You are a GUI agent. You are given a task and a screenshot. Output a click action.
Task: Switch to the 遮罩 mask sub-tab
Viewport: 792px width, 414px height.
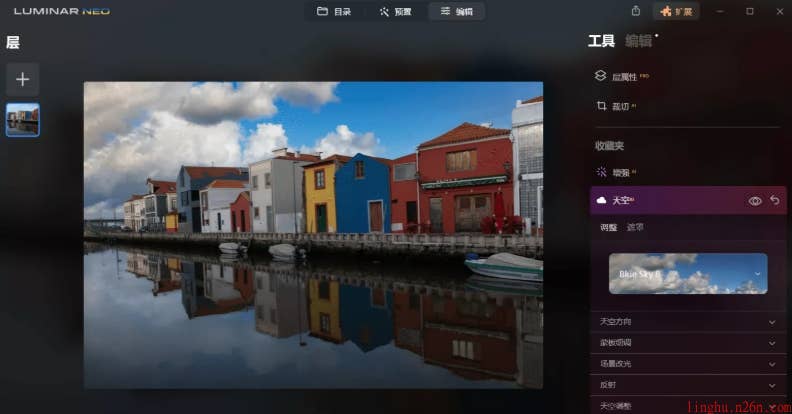pyautogui.click(x=635, y=227)
